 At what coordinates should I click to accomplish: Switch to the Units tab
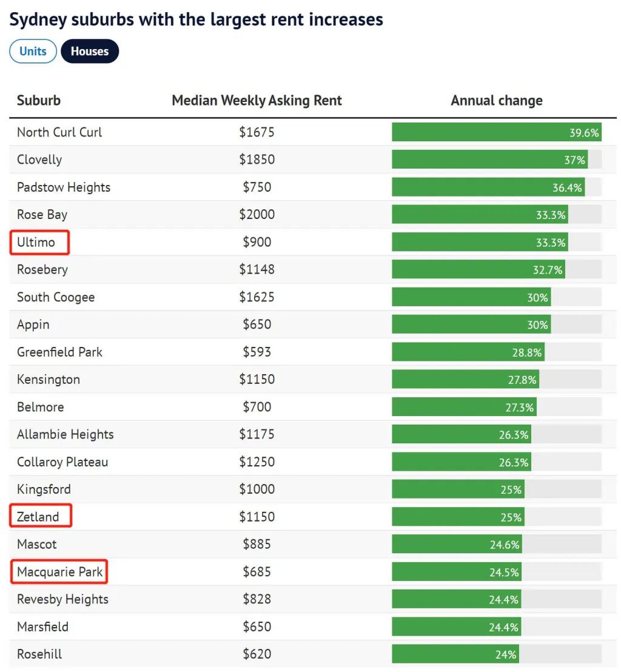(33, 52)
